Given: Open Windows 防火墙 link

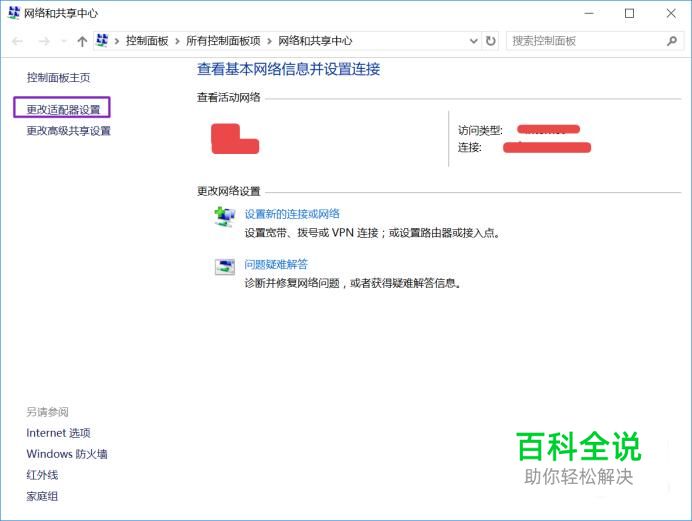Looking at the screenshot, I should click(x=67, y=454).
